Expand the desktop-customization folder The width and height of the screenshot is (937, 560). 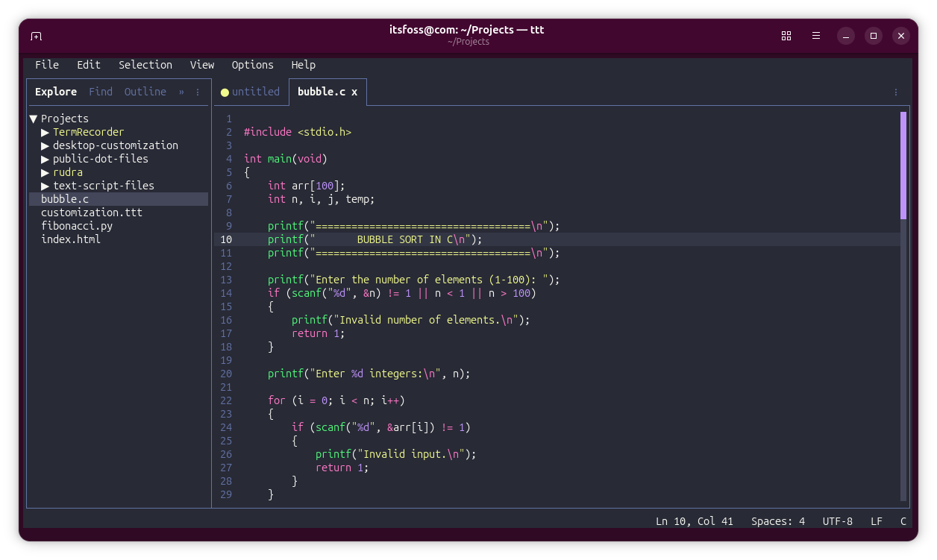[46, 145]
